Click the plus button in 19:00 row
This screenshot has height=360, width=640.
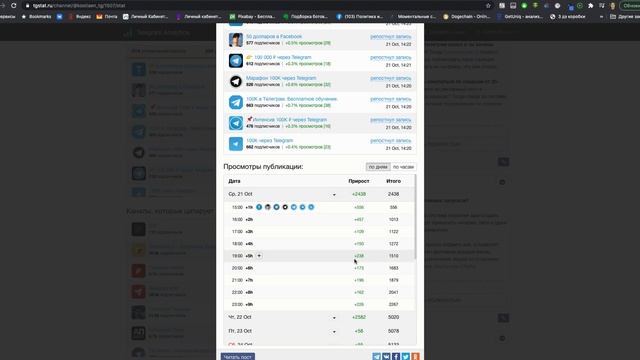tap(259, 256)
